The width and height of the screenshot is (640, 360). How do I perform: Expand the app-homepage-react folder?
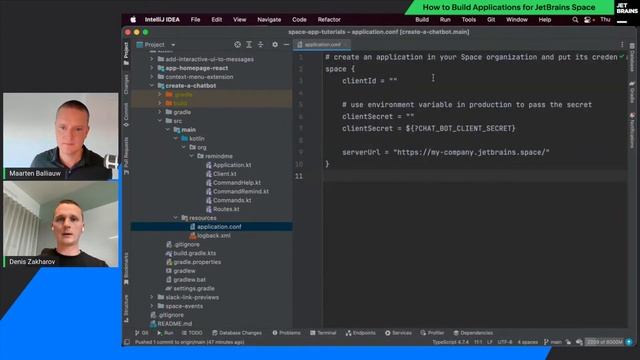[x=152, y=68]
